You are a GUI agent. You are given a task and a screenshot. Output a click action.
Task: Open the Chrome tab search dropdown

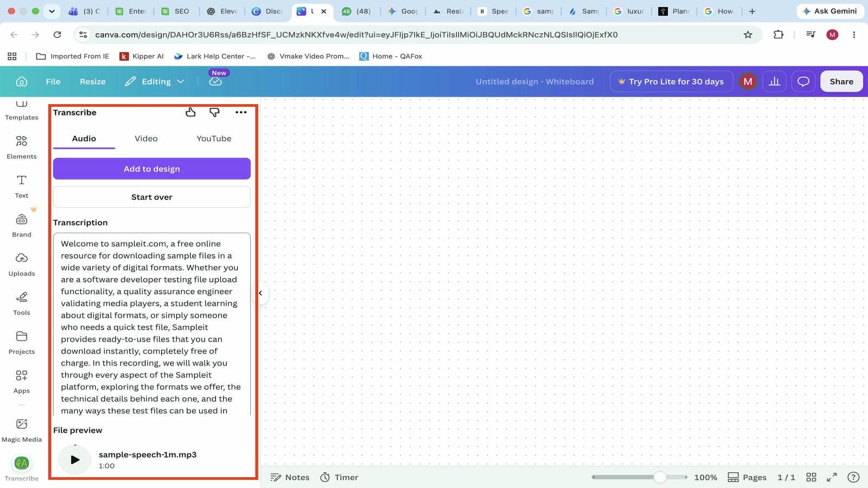tap(52, 11)
